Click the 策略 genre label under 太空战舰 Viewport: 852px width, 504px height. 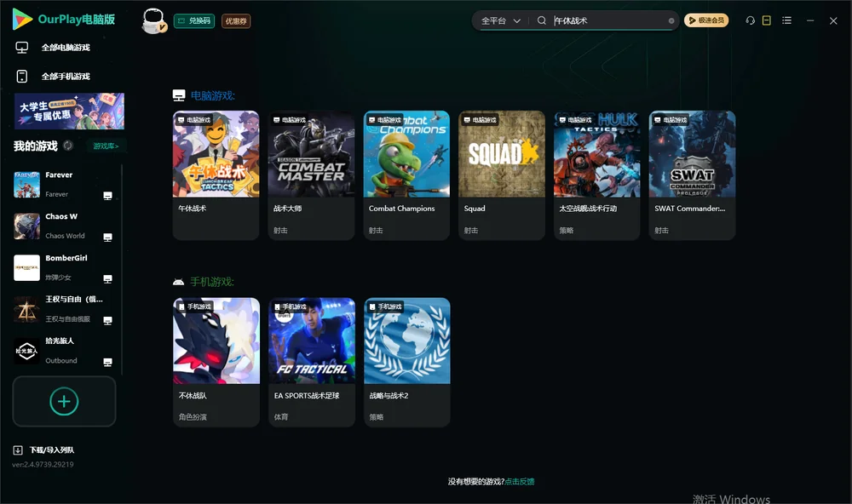tap(567, 230)
